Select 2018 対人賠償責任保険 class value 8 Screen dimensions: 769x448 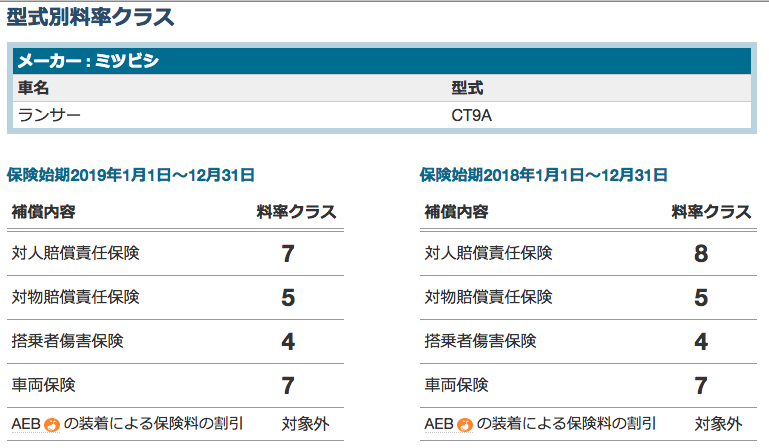[701, 254]
